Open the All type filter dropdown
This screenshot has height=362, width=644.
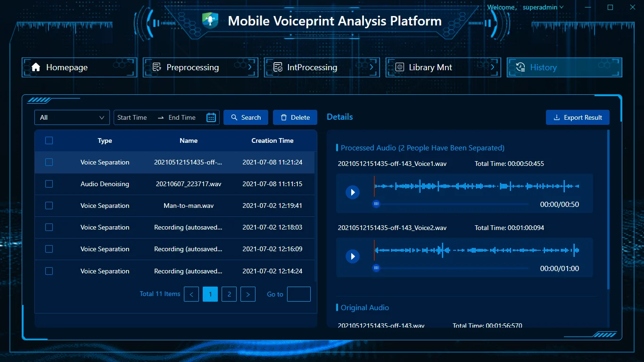[72, 117]
